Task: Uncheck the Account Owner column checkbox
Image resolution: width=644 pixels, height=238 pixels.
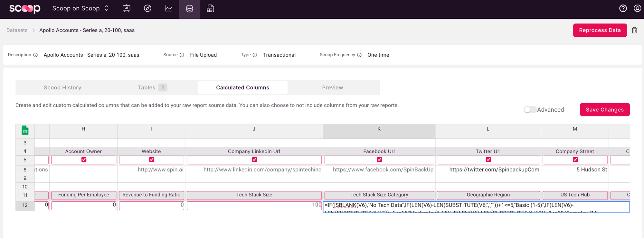Action: (84, 160)
